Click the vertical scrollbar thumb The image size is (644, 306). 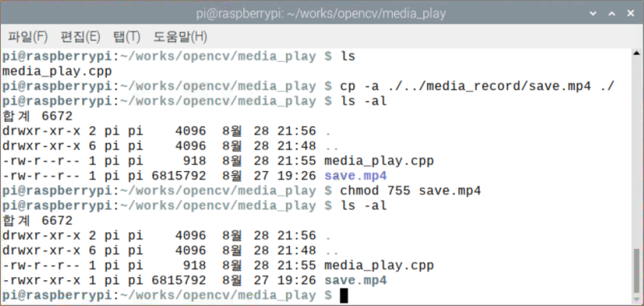[637, 271]
